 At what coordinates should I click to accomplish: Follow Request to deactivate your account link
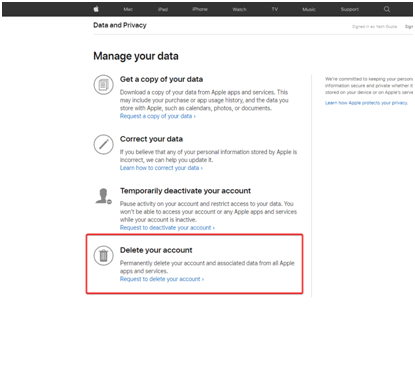tap(167, 228)
